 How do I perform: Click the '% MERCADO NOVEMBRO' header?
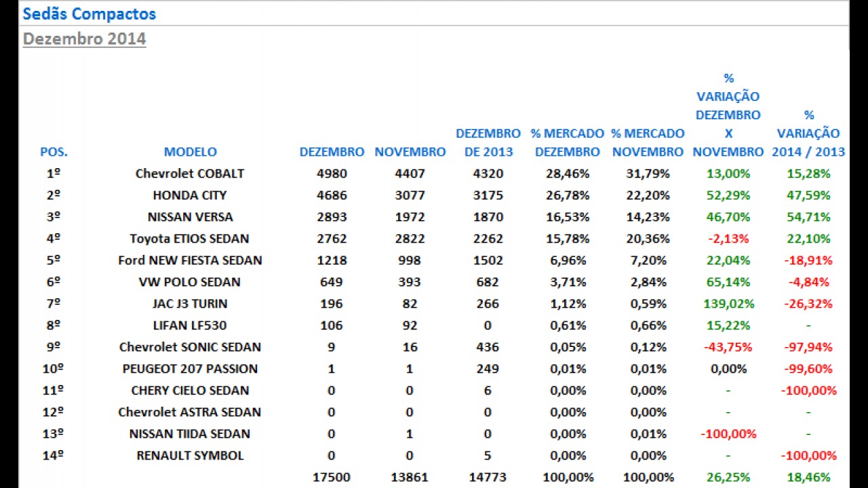click(648, 142)
